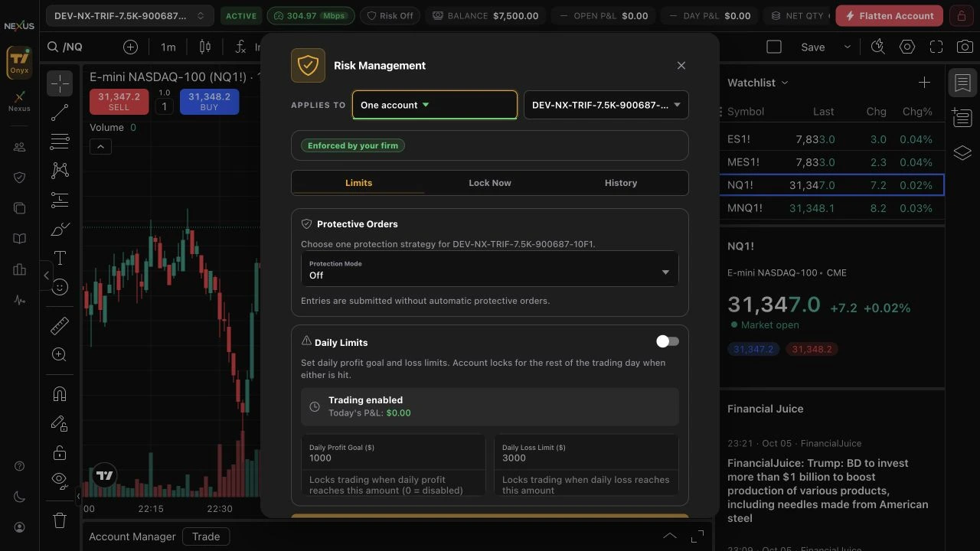Expand the Watchlist title dropdown
The image size is (980, 551).
click(758, 83)
